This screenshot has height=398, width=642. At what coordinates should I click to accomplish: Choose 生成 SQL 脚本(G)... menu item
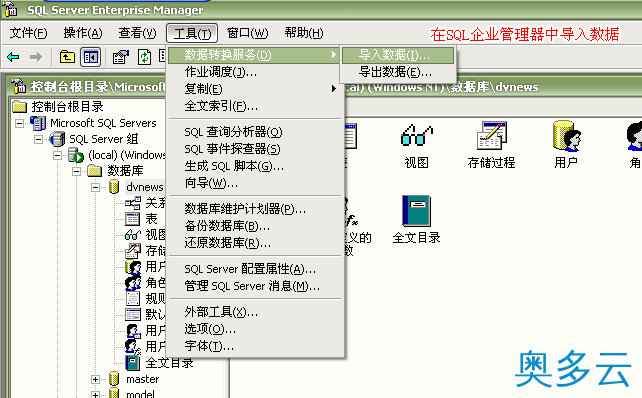255,166
